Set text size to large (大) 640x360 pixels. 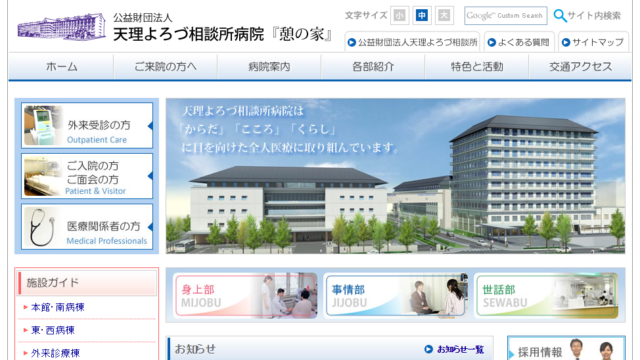coord(444,16)
